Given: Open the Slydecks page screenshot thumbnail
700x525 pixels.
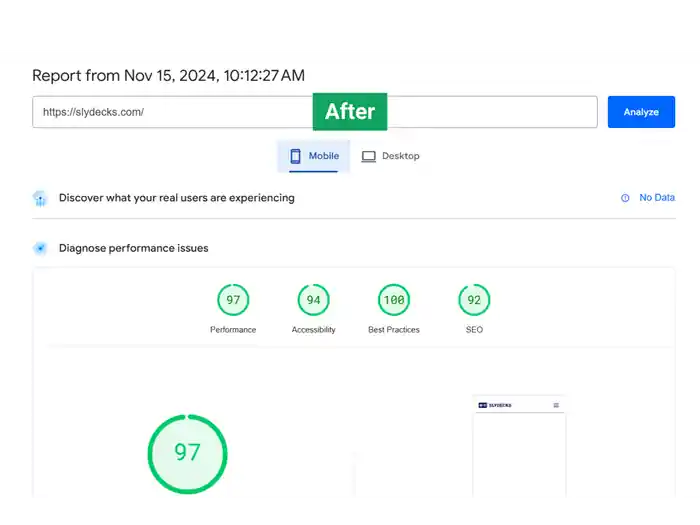Looking at the screenshot, I should click(519, 446).
